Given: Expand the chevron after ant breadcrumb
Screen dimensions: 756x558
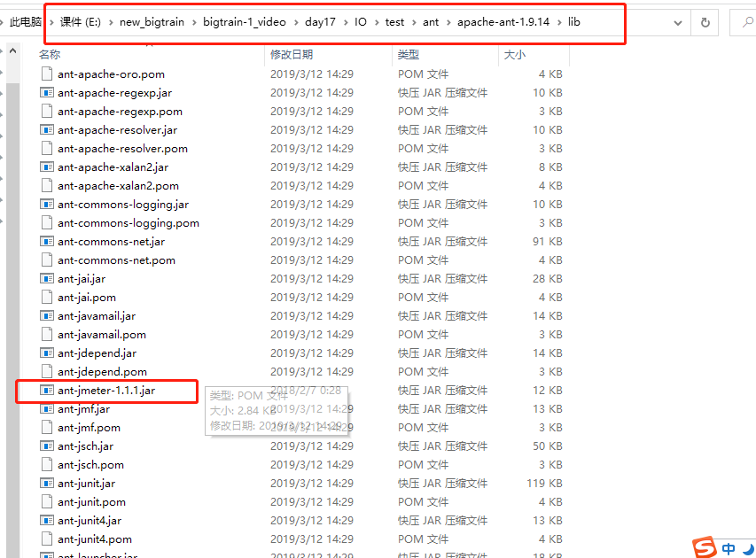Looking at the screenshot, I should pos(448,22).
